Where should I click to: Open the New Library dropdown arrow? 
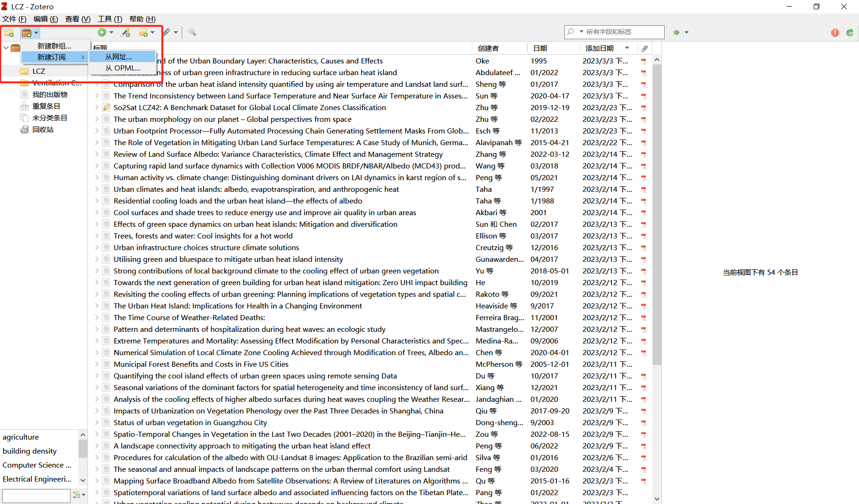[36, 33]
